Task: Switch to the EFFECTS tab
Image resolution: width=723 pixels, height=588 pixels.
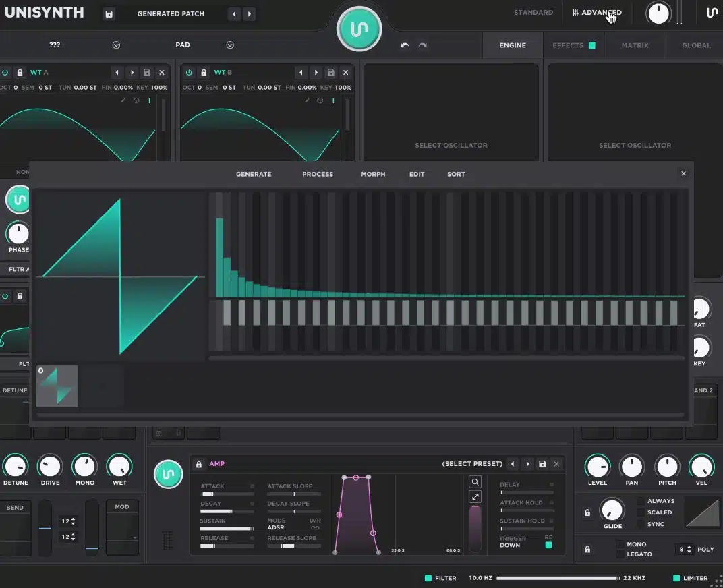Action: pos(567,45)
